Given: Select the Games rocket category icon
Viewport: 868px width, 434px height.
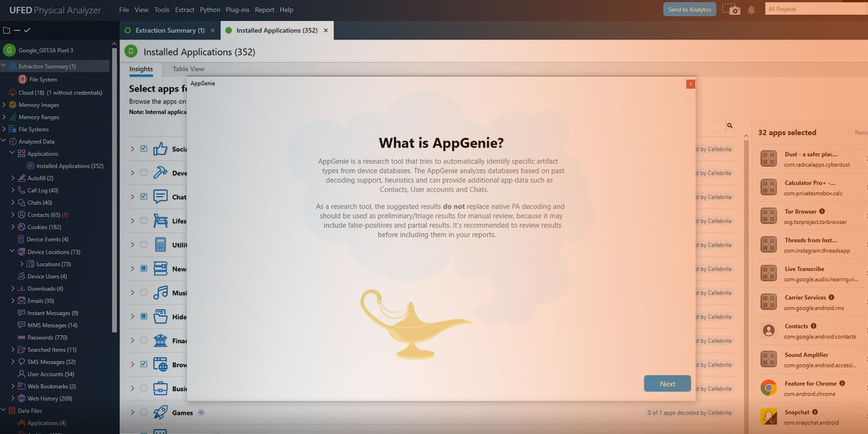Looking at the screenshot, I should tap(160, 412).
